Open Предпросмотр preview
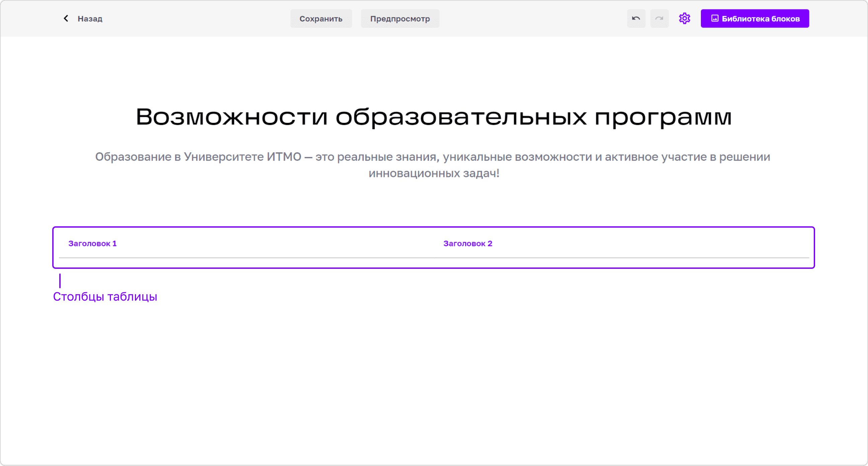Screen dimensions: 868x466 click(x=400, y=18)
